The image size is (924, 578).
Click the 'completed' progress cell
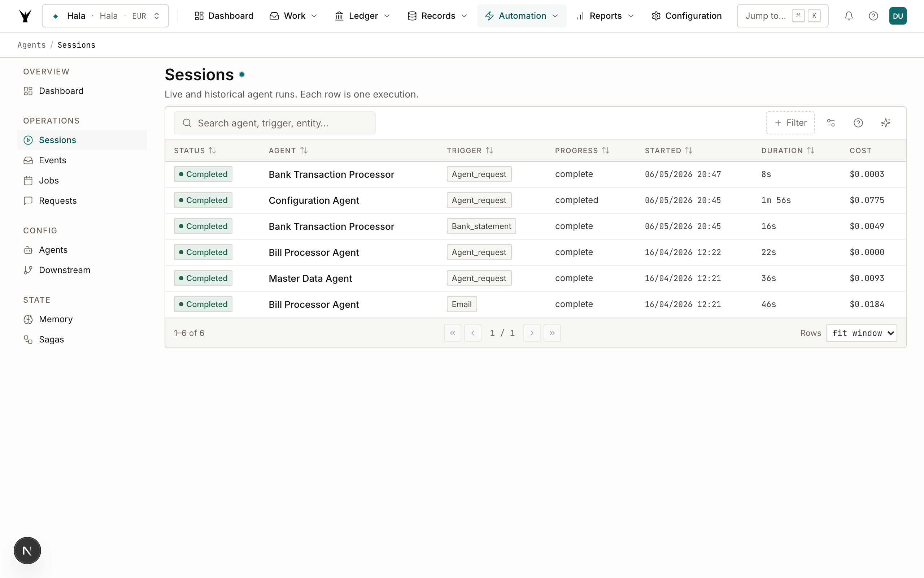576,200
